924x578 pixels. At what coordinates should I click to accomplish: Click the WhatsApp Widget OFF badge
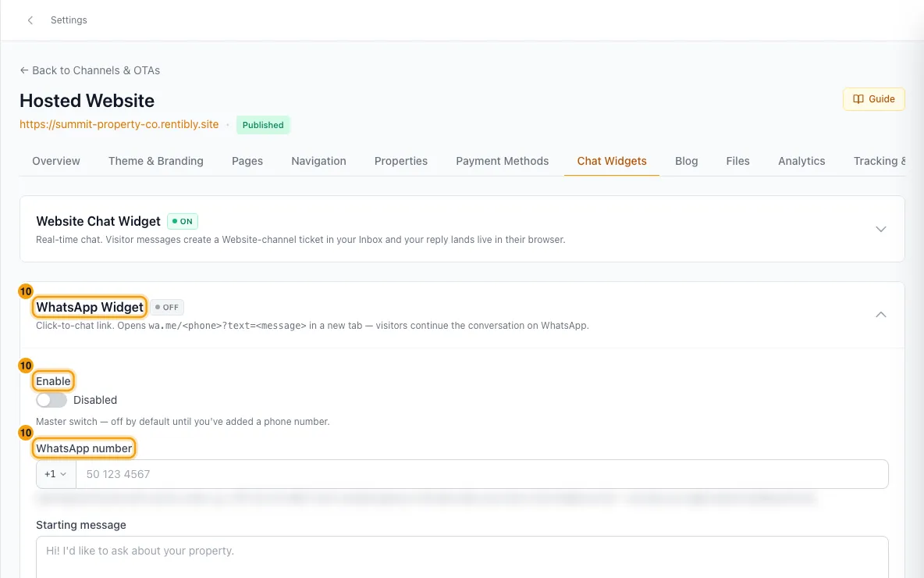click(x=167, y=307)
